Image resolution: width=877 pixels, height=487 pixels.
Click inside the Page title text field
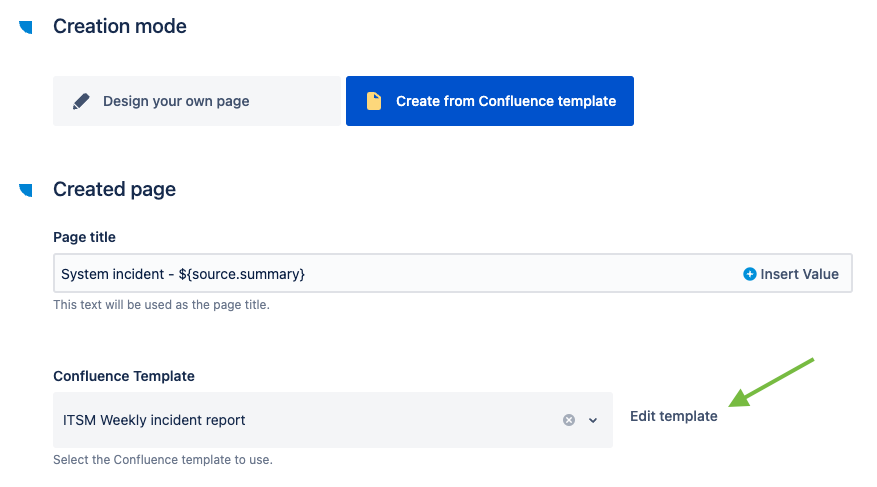[450, 274]
